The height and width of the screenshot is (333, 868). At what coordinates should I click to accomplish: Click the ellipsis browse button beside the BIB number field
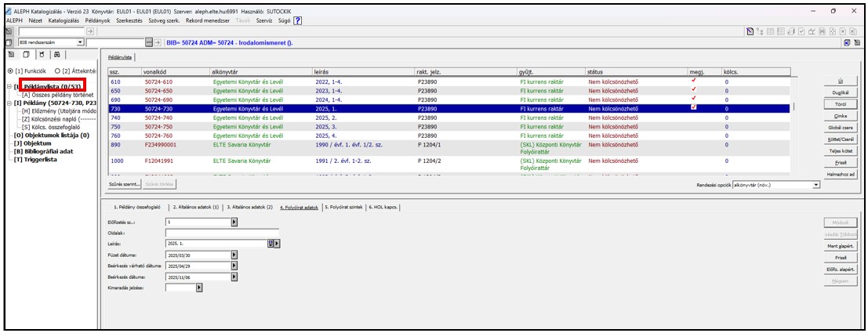tap(148, 42)
